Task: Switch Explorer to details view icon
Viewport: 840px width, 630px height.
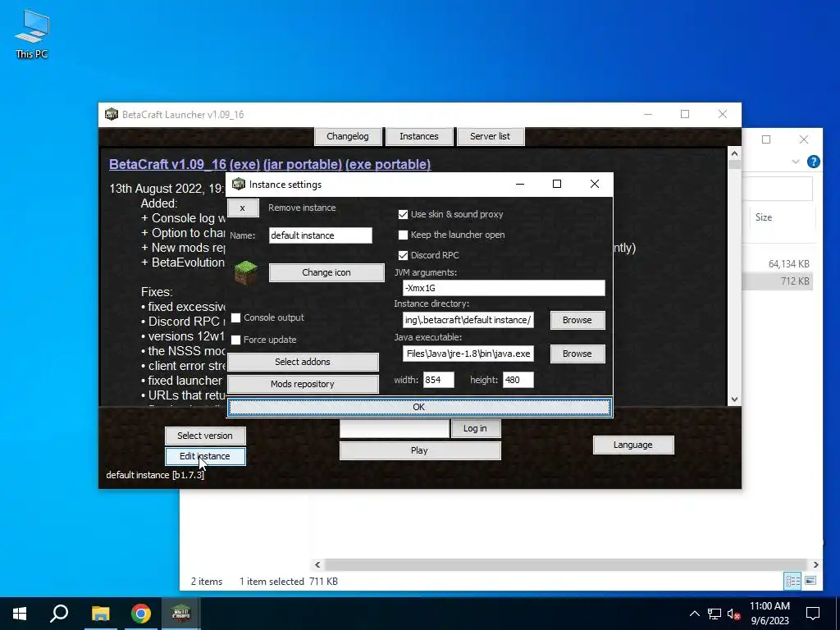Action: (793, 581)
